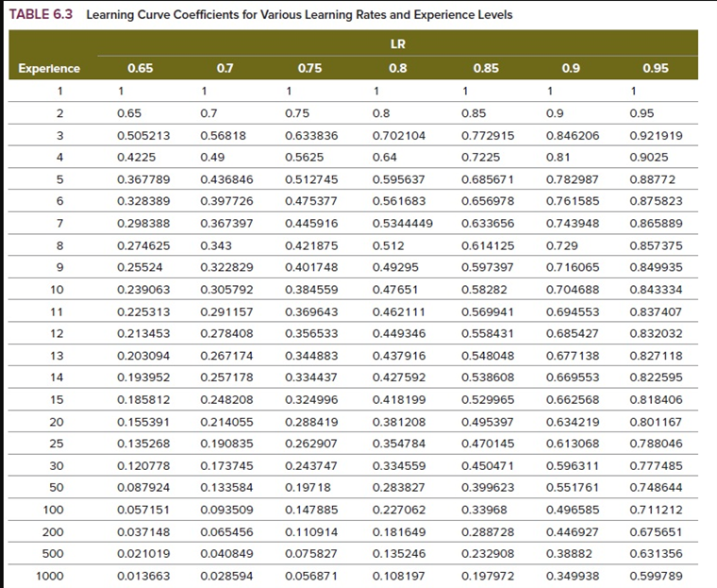This screenshot has height=588, width=717.
Task: Click cell value 0.822595
Action: (x=657, y=378)
